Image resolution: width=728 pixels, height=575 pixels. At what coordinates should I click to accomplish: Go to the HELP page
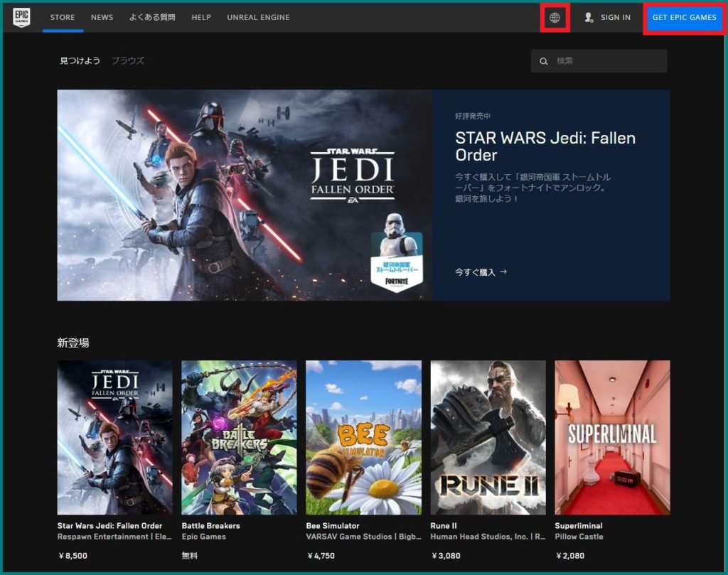point(201,17)
